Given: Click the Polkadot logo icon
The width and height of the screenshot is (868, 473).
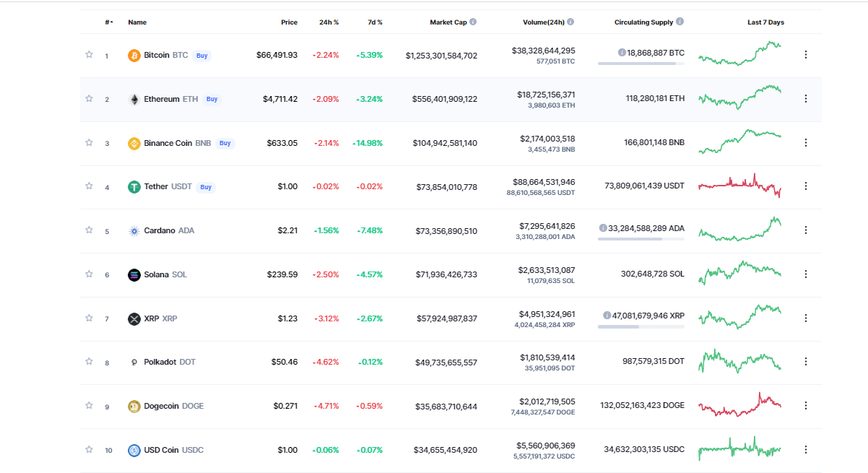Looking at the screenshot, I should tap(134, 363).
